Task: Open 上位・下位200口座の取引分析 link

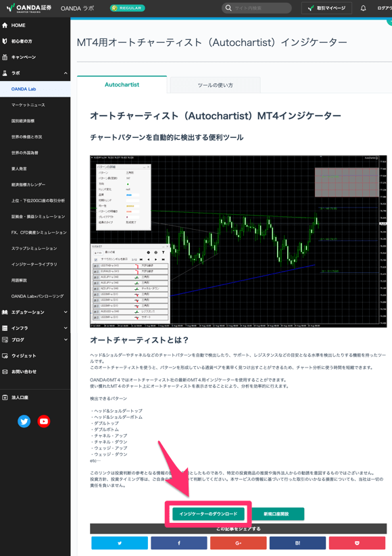Action: click(38, 201)
